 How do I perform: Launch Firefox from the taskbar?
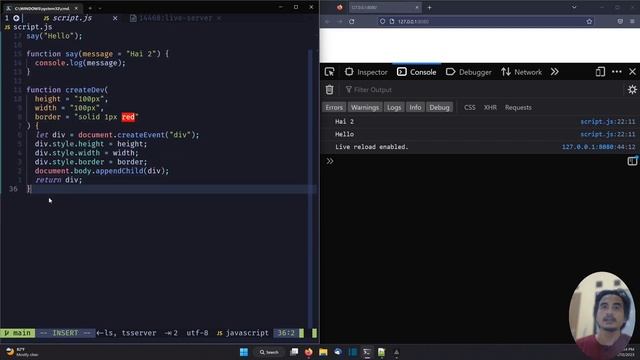[309, 352]
